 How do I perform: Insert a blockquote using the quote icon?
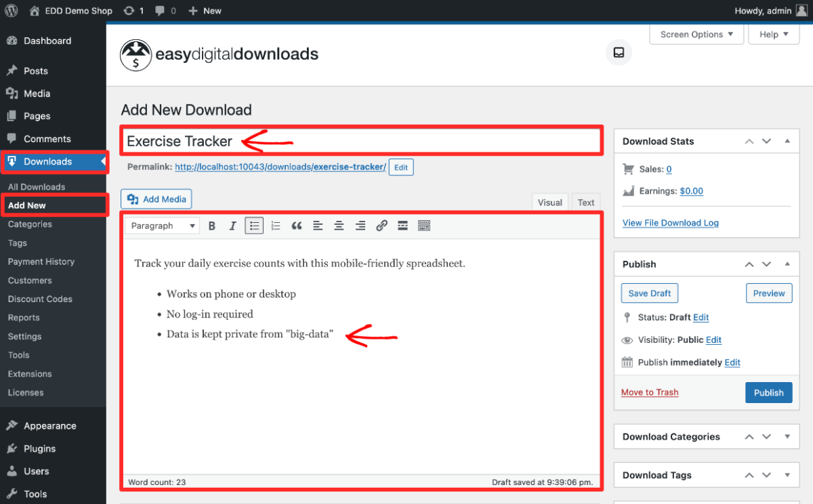(x=297, y=226)
